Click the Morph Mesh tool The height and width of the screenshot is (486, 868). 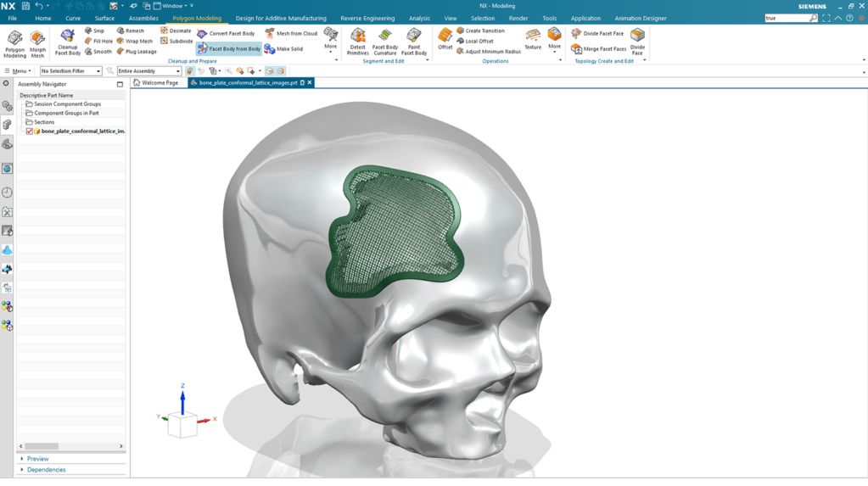point(37,43)
